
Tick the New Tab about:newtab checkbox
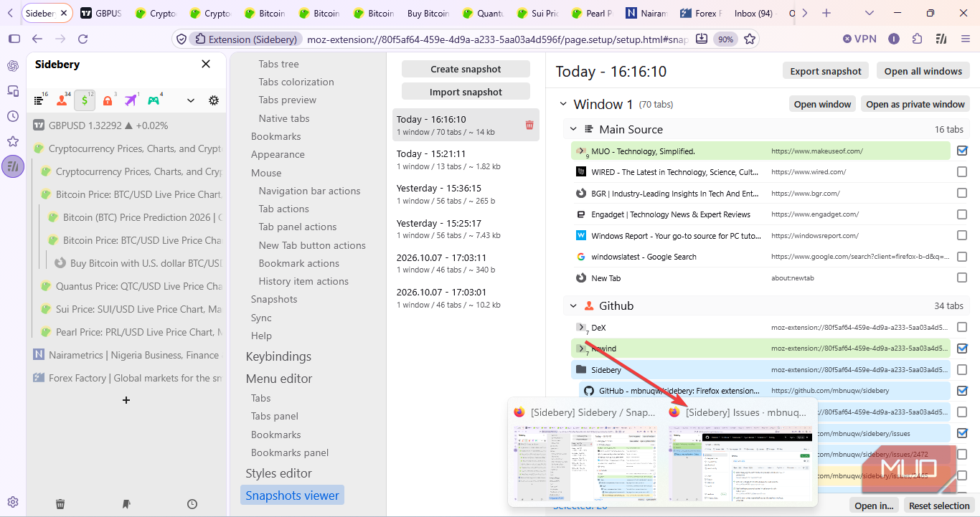coord(962,278)
